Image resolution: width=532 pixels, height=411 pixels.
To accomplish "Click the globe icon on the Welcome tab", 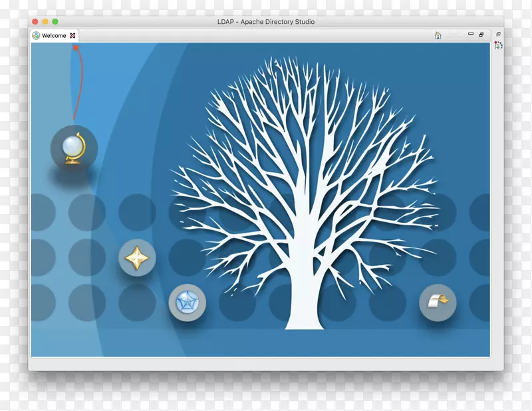I will pos(36,36).
